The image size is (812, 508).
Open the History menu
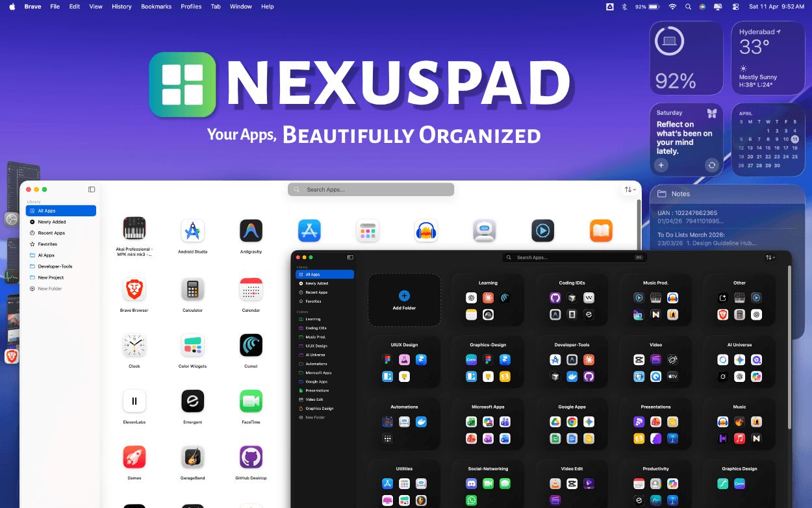tap(121, 6)
